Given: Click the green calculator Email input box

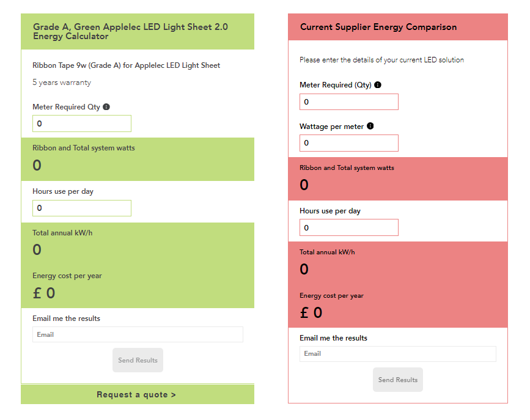Looking at the screenshot, I should coord(138,334).
